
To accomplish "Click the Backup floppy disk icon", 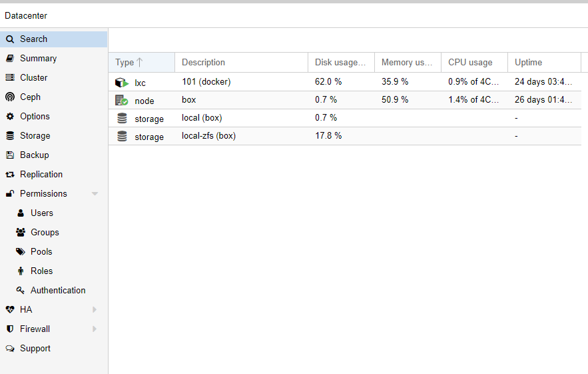I will [x=10, y=155].
